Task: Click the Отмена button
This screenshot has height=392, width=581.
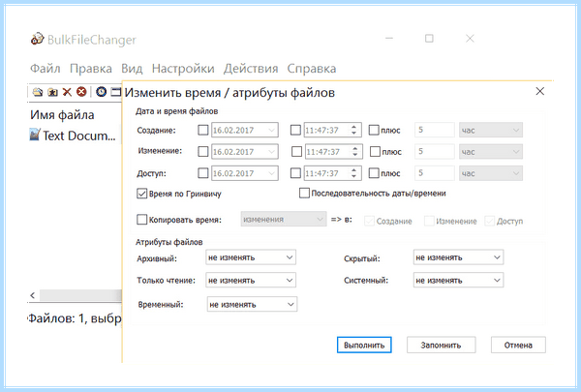Action: (518, 345)
